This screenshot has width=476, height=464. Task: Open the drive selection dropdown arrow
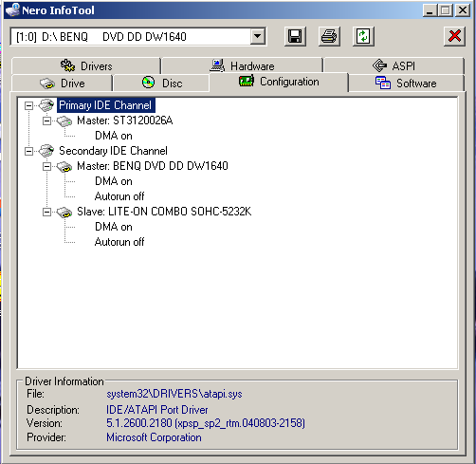click(258, 36)
